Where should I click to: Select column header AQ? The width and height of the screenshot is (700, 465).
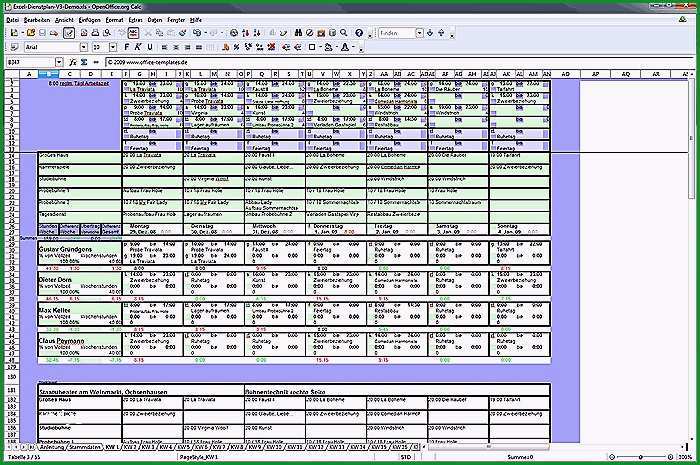tap(625, 74)
